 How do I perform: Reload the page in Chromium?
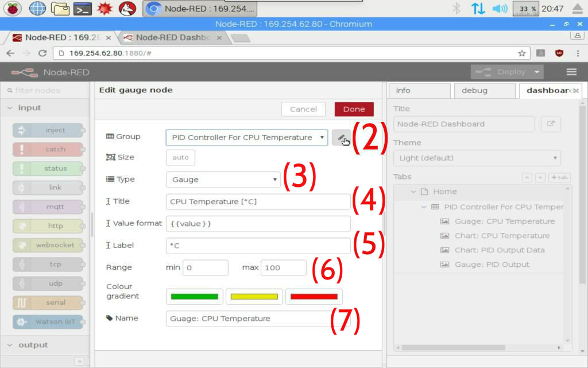[x=42, y=53]
